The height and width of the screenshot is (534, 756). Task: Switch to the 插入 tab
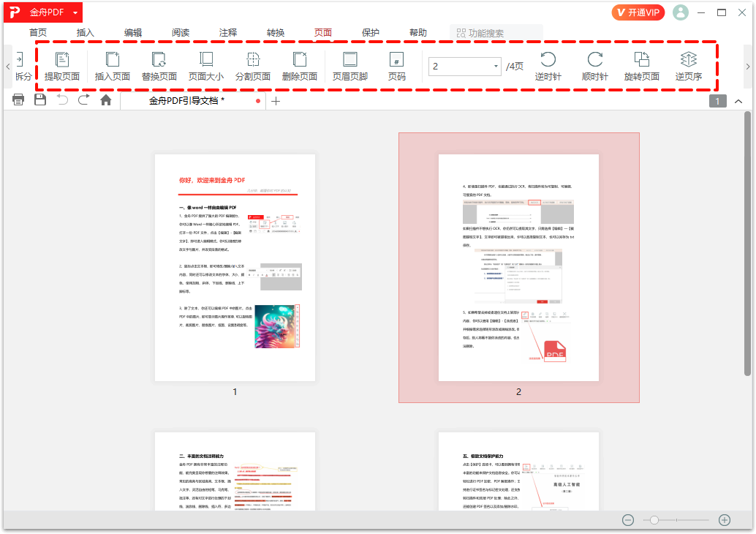click(x=85, y=32)
